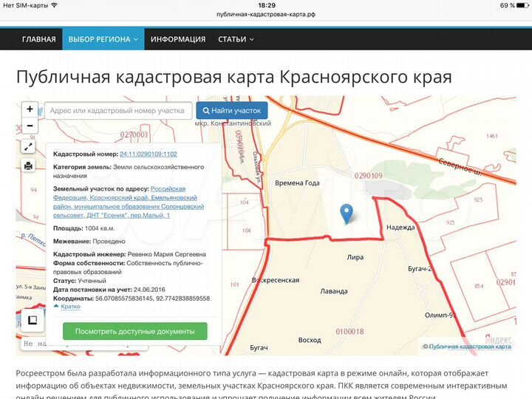Click the Лаванда map label
The width and height of the screenshot is (532, 399).
point(334,291)
